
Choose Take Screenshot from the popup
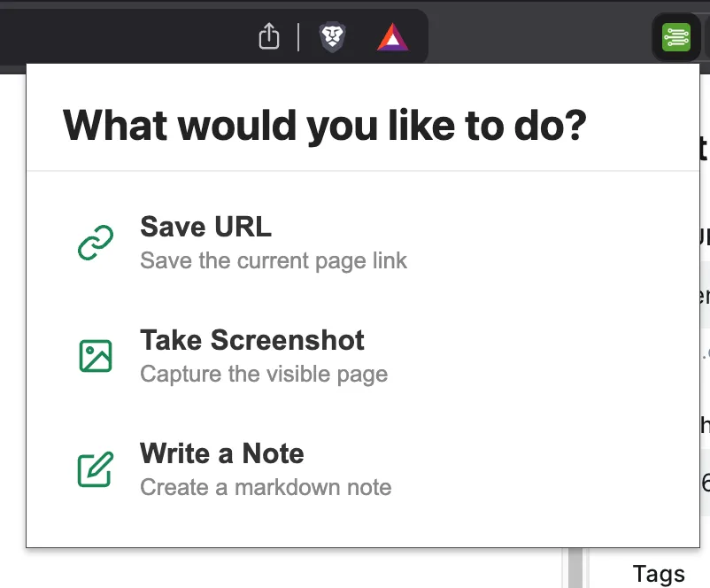pos(363,356)
